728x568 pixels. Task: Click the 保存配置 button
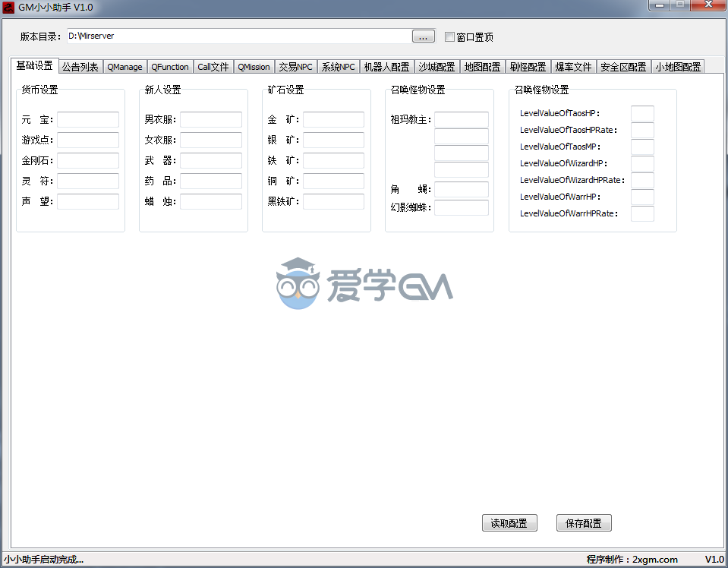pyautogui.click(x=584, y=523)
